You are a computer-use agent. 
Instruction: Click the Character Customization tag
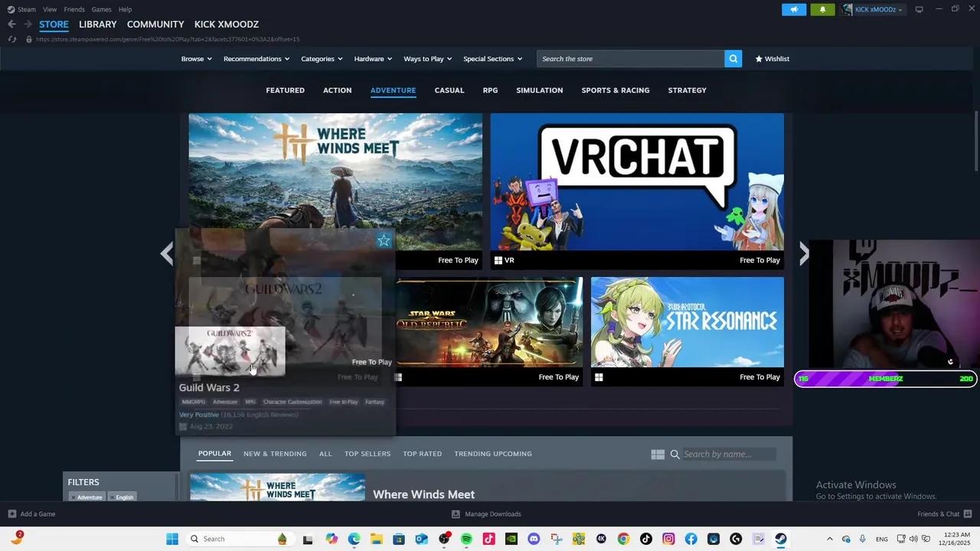click(x=292, y=402)
